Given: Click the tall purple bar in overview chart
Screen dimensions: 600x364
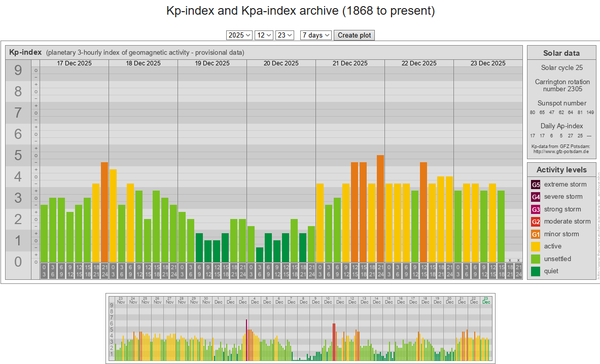Looking at the screenshot, I should (246, 340).
